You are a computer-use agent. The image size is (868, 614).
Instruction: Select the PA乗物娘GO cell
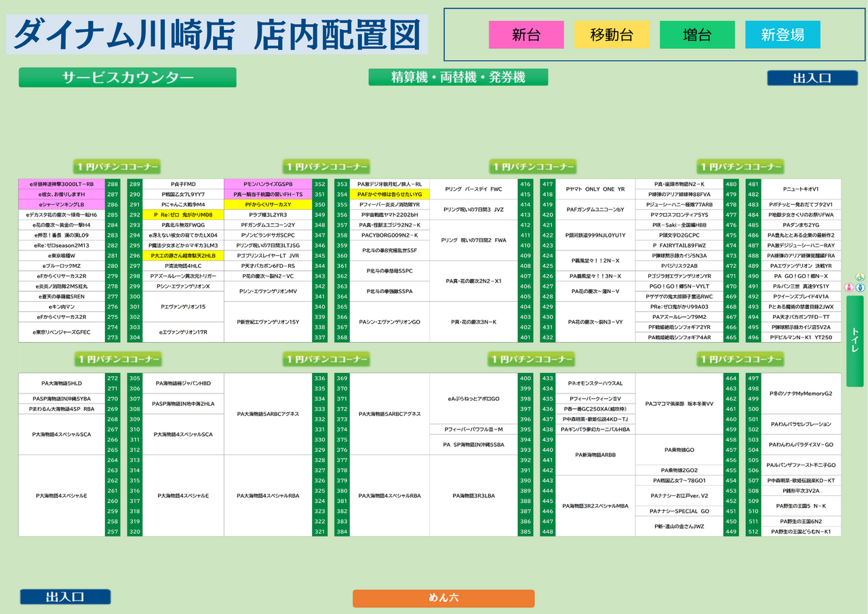coord(679,450)
